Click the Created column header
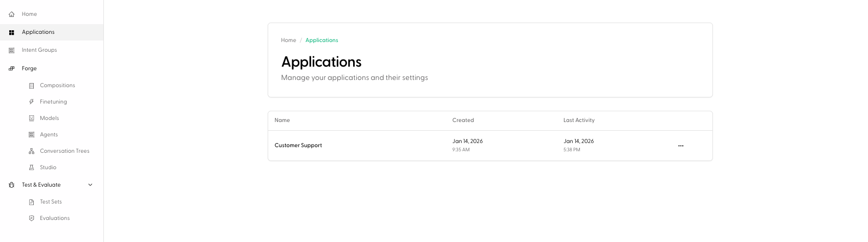The width and height of the screenshot is (868, 242). 463,120
